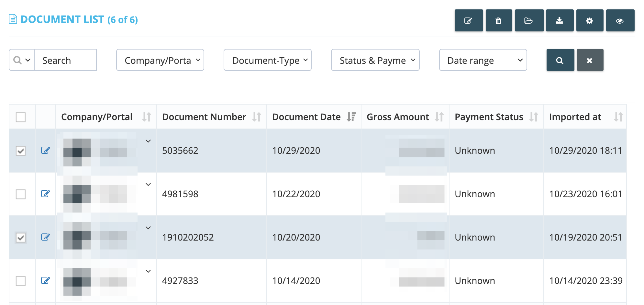The height and width of the screenshot is (305, 644).
Task: Click import time 10/14/2020 23:39
Action: 586,281
